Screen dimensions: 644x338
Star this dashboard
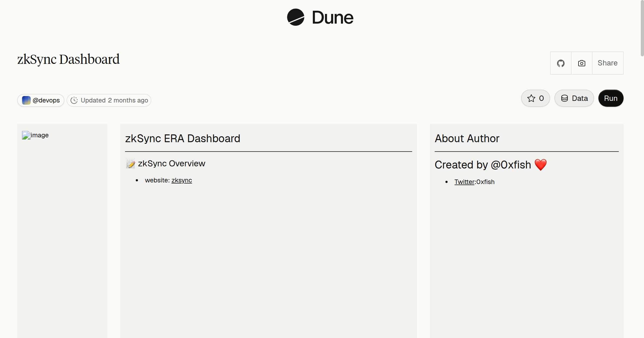[536, 98]
